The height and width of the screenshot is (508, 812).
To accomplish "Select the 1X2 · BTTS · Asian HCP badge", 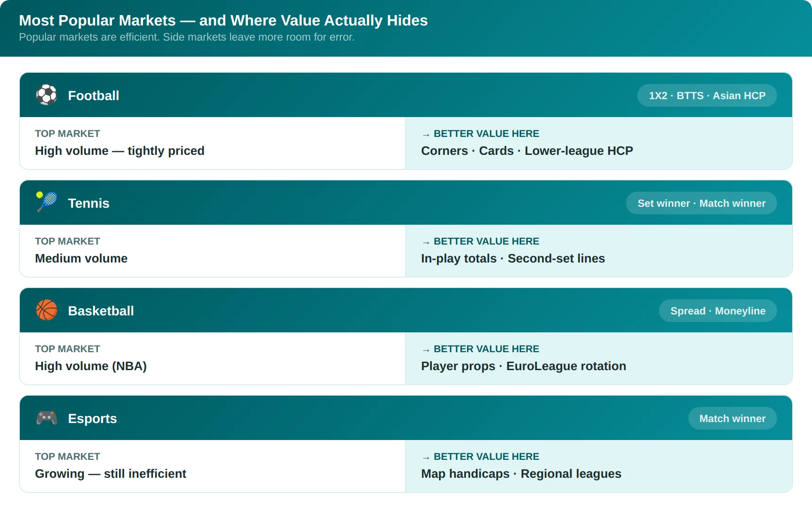I will [x=707, y=95].
